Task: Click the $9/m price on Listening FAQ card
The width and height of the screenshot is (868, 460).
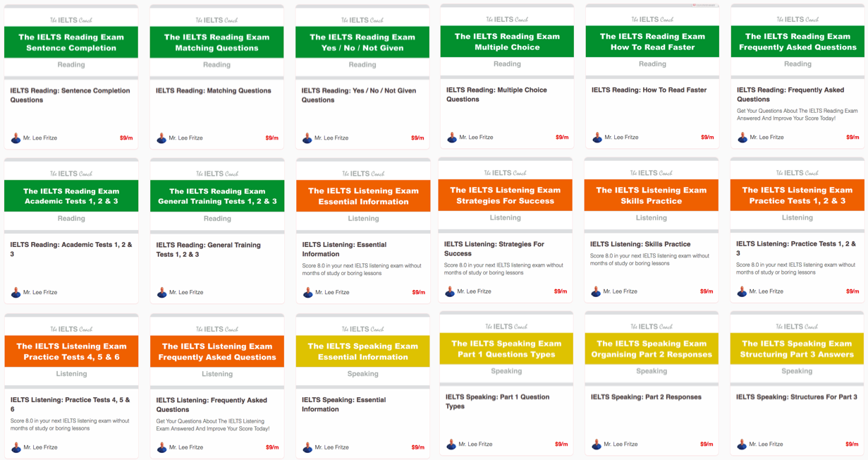Action: (272, 447)
